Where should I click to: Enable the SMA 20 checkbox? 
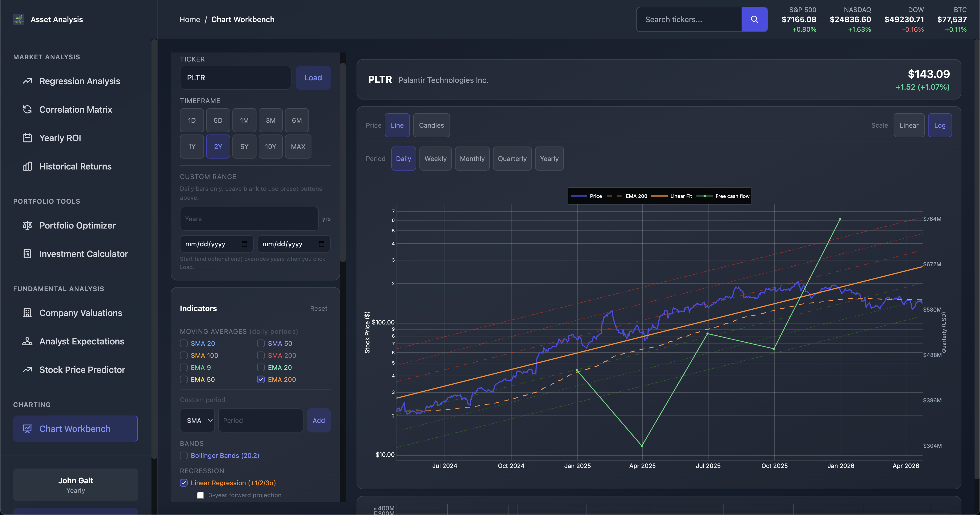point(184,343)
